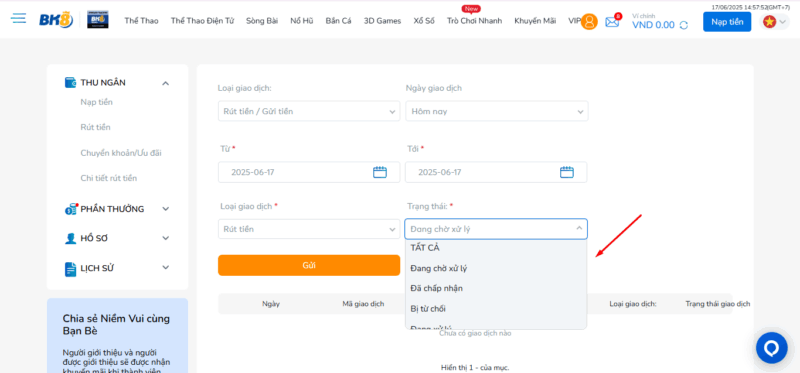Close the Trạng thái status dropdown
The width and height of the screenshot is (800, 373).
point(496,229)
